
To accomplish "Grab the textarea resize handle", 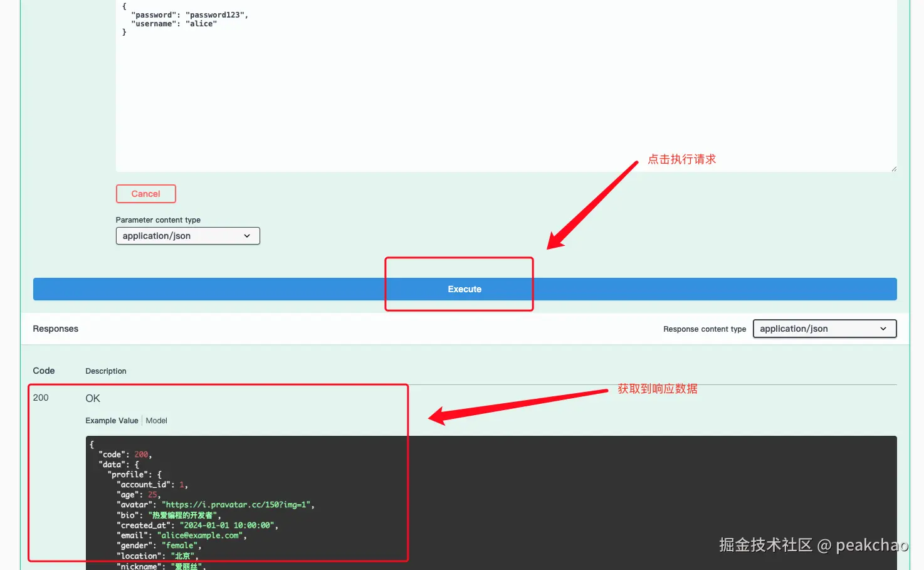I will (893, 168).
